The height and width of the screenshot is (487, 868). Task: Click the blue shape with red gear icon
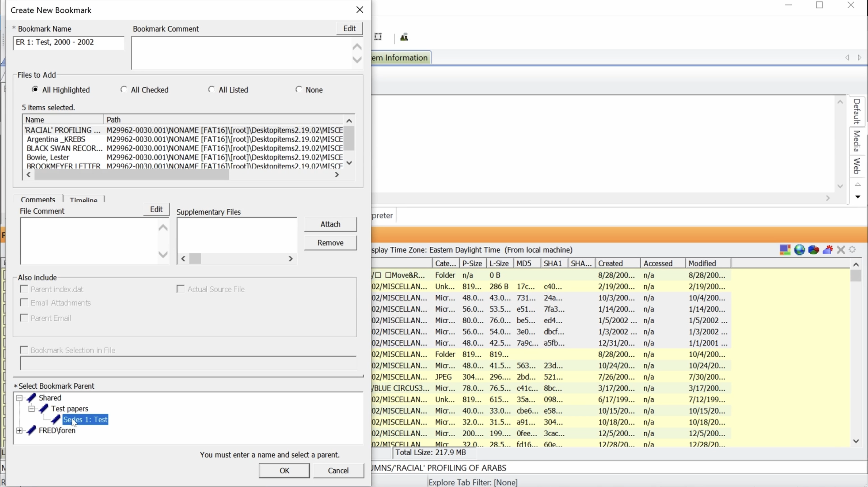[828, 250]
